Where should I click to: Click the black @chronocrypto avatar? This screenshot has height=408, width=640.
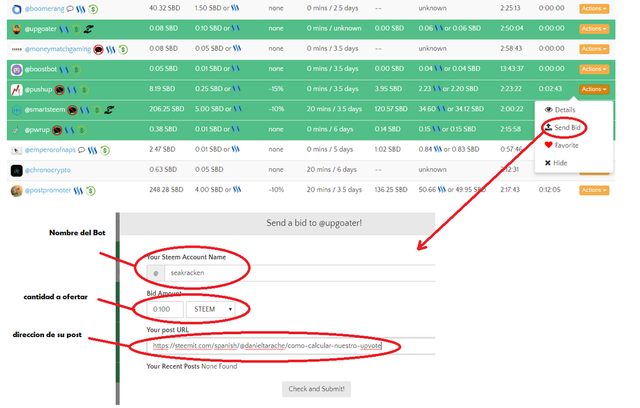(x=16, y=171)
